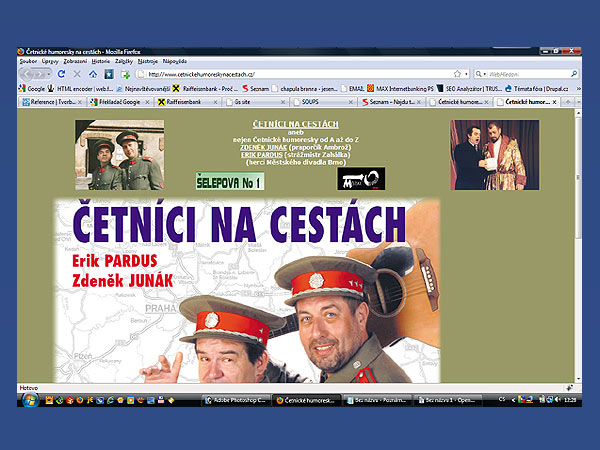Click the ŠELEPOVA No 1 banner
Viewport: 600px width, 450px height.
tap(230, 181)
